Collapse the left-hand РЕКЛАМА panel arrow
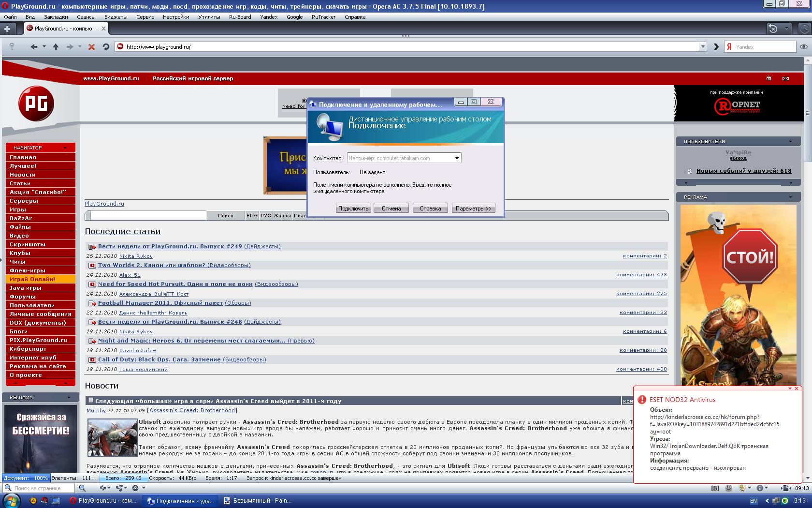The image size is (812, 508). pyautogui.click(x=69, y=397)
